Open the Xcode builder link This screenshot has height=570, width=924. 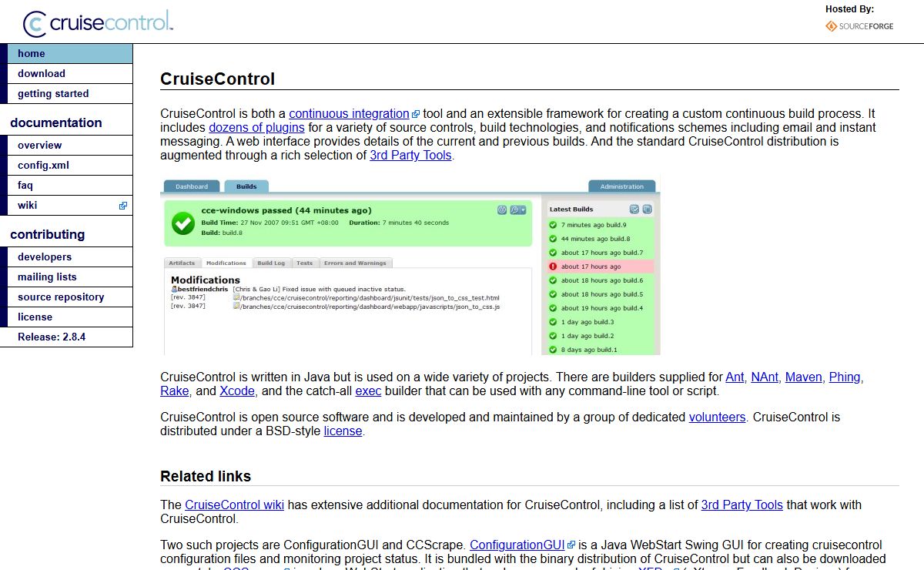[x=236, y=391]
